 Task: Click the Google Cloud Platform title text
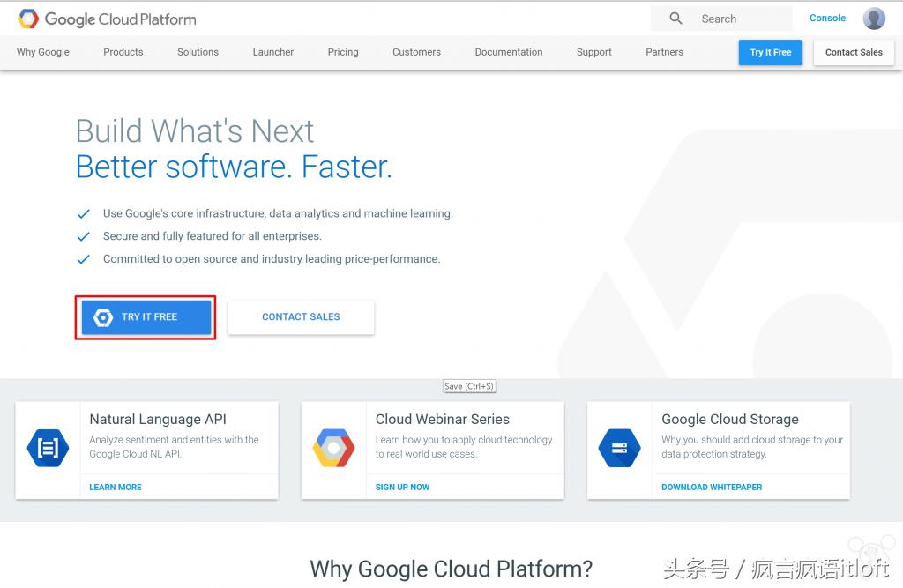point(120,19)
